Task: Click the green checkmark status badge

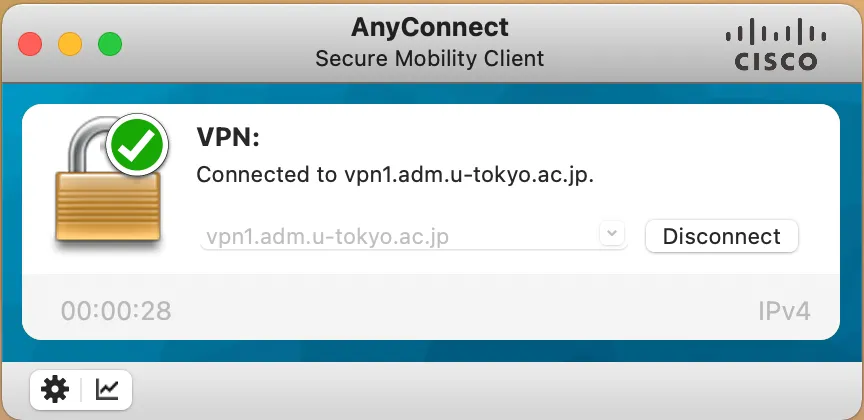Action: (x=137, y=147)
